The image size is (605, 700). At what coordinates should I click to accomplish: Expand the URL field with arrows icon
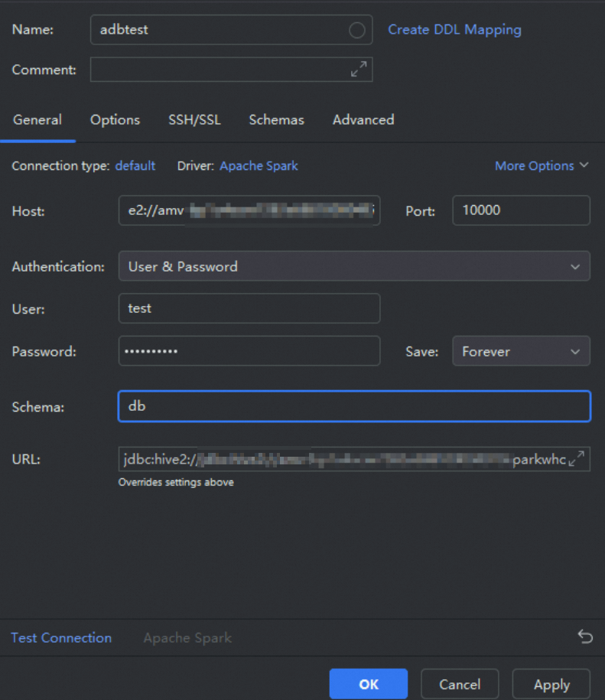click(577, 458)
